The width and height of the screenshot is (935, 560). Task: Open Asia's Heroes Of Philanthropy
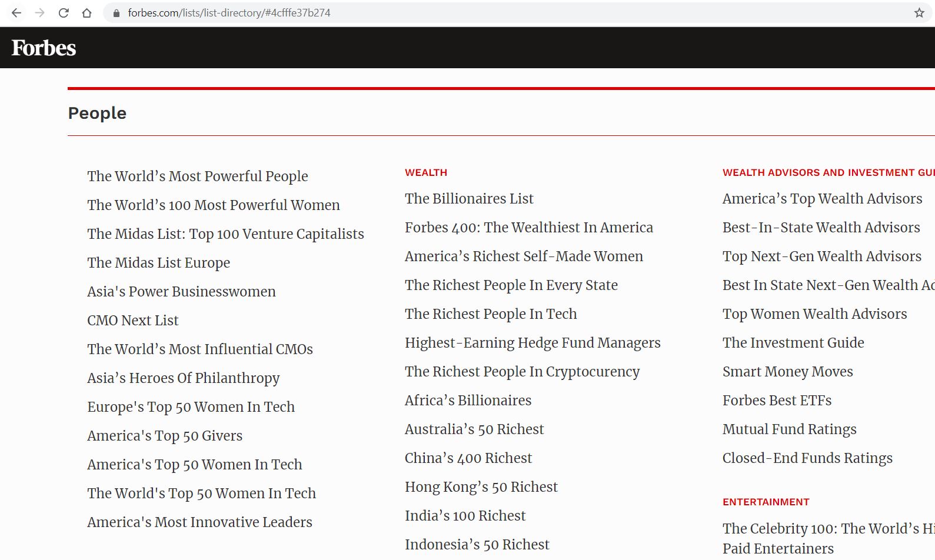click(x=184, y=378)
